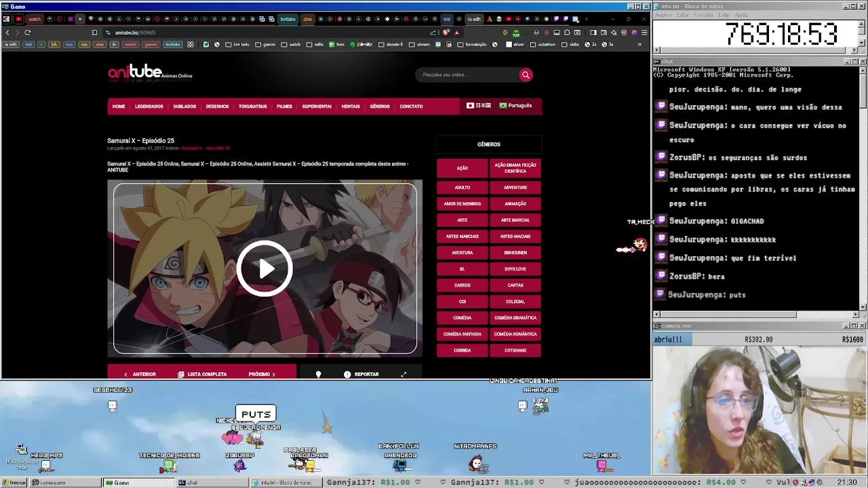Open the 'subathon' bookmark folder
This screenshot has width=868, height=488.
542,45
